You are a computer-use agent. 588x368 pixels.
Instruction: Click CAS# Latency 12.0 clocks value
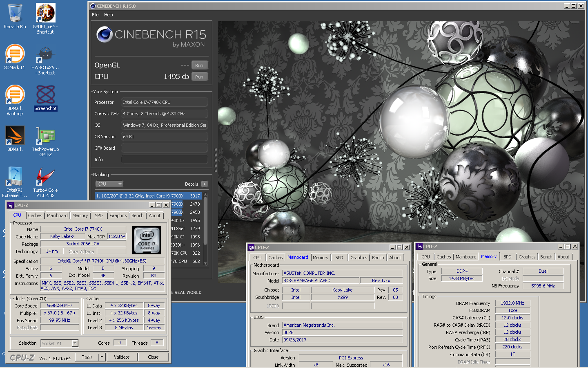pos(512,318)
